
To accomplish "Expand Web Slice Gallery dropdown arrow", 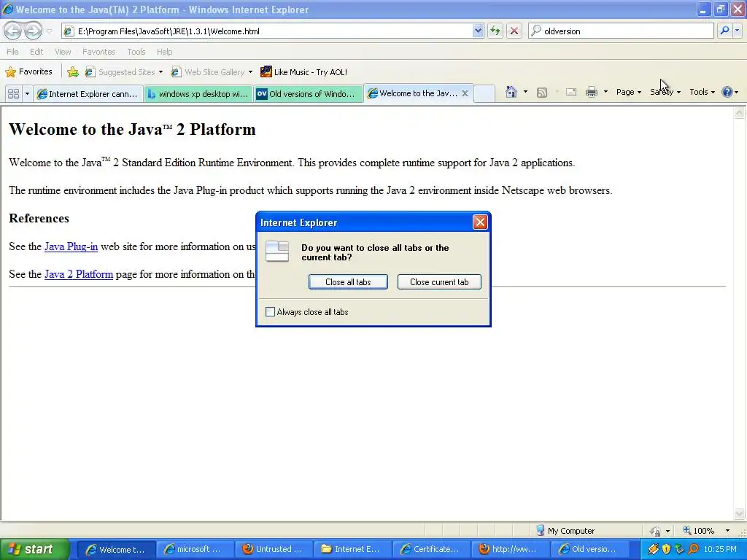I will (x=251, y=72).
